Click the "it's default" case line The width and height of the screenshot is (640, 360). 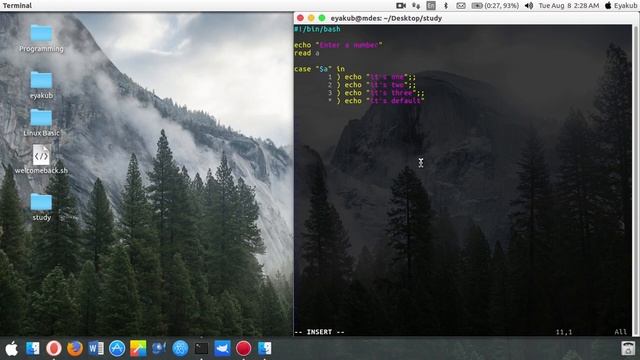coord(376,101)
